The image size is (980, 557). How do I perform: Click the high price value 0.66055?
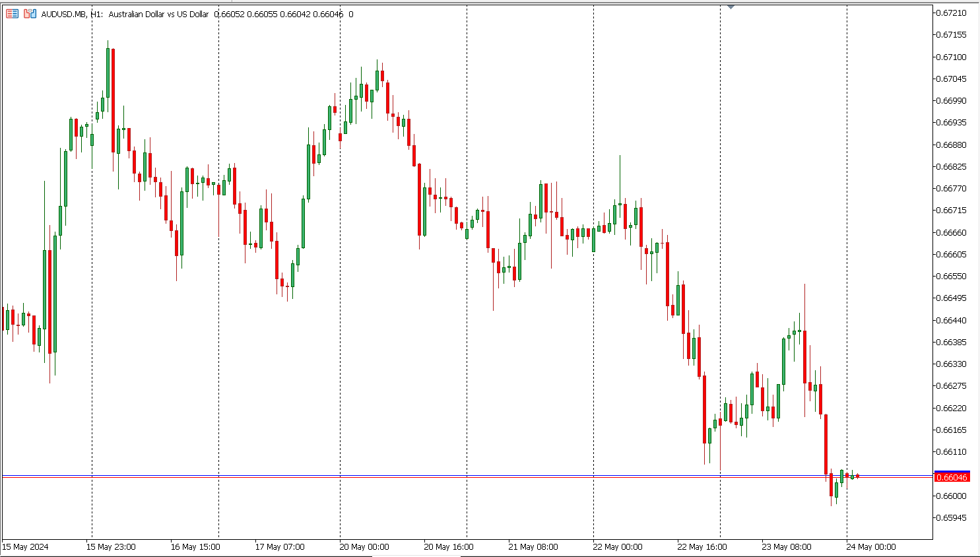pos(262,14)
